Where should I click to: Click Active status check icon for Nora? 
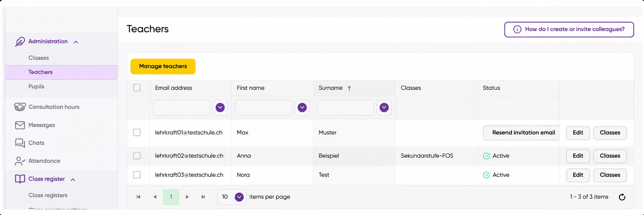point(486,175)
